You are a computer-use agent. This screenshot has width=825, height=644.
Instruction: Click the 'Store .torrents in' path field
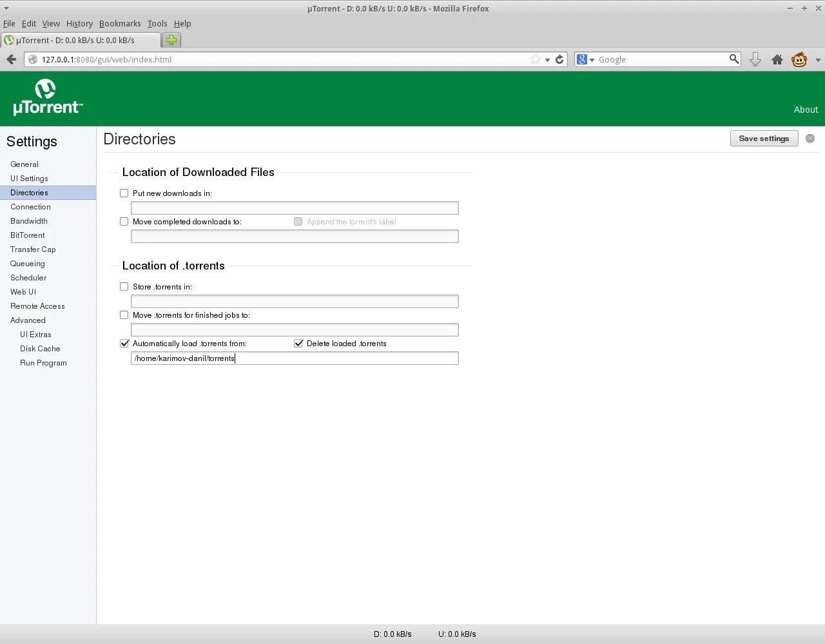coord(295,301)
